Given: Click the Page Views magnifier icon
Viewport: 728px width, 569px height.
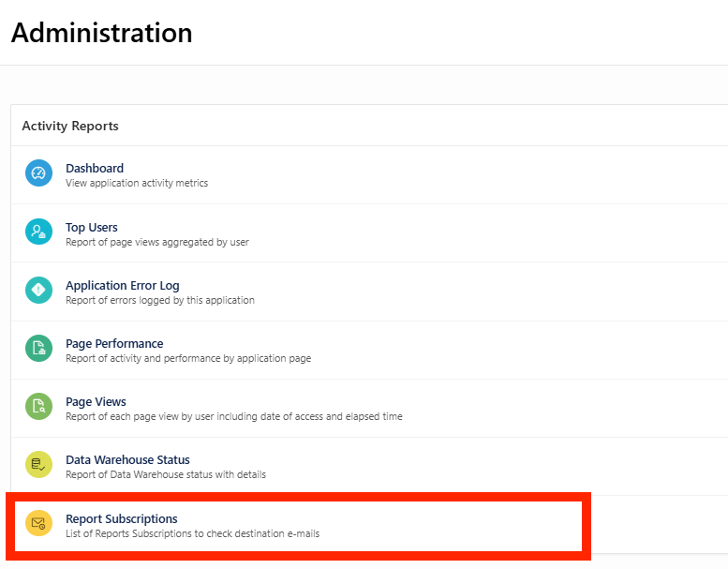Looking at the screenshot, I should [38, 406].
